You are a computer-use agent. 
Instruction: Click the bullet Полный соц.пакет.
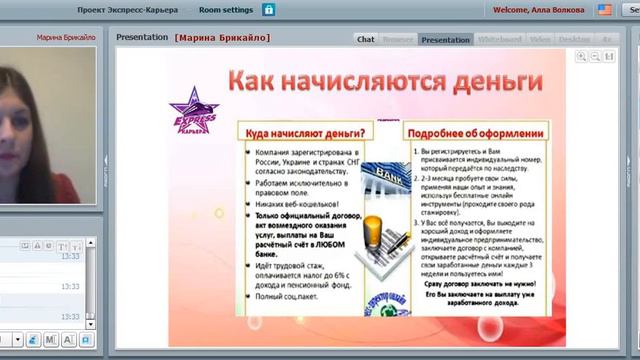[x=286, y=296]
